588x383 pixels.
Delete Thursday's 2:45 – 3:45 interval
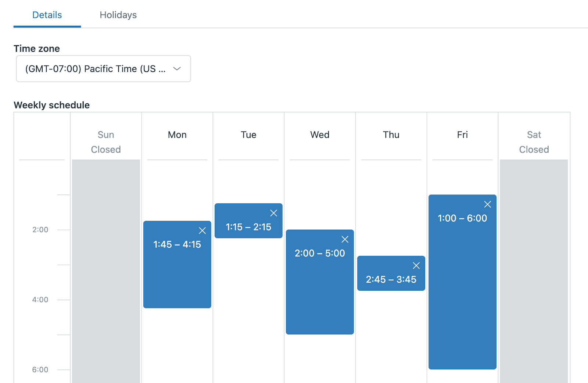(x=416, y=265)
